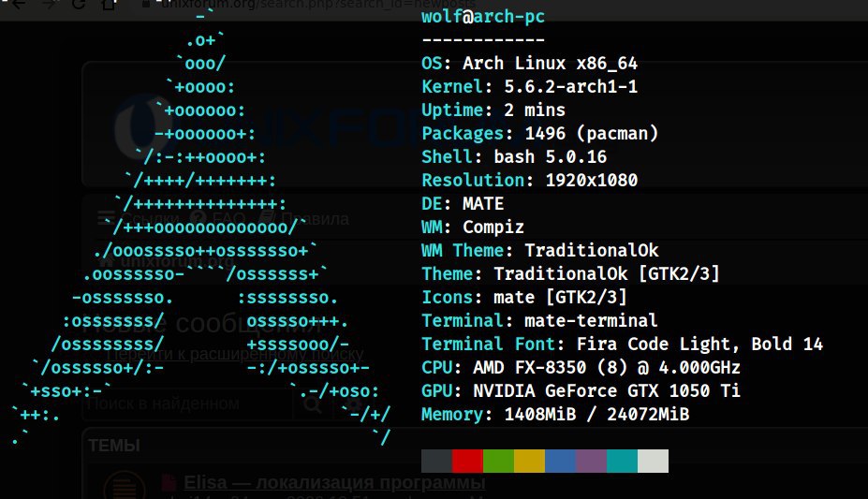Click the GPU: NVIDIA GeForce GTX 1050 Ti line
The height and width of the screenshot is (499, 868).
pyautogui.click(x=581, y=390)
